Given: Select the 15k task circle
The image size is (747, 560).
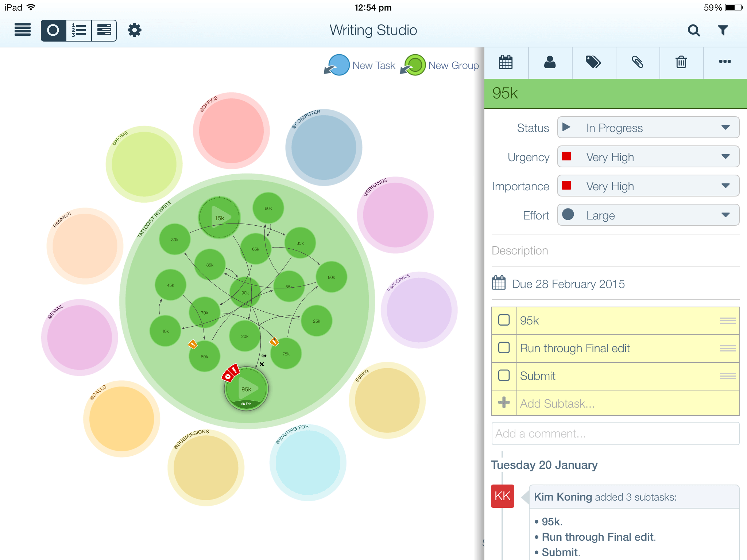Looking at the screenshot, I should click(219, 218).
